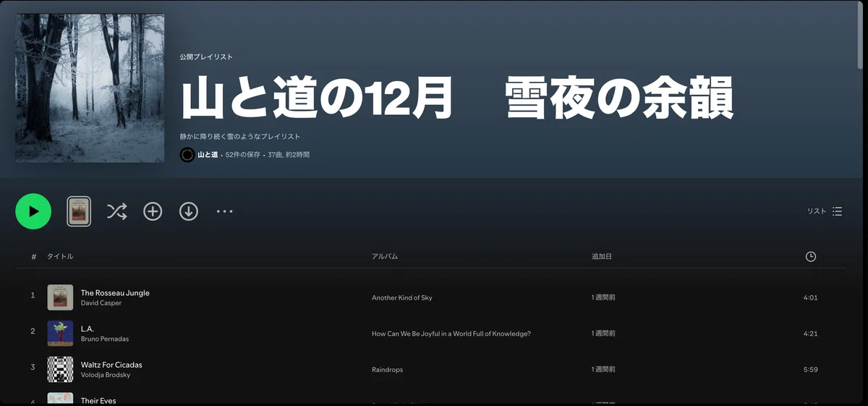Open album Raindrops

pyautogui.click(x=387, y=370)
